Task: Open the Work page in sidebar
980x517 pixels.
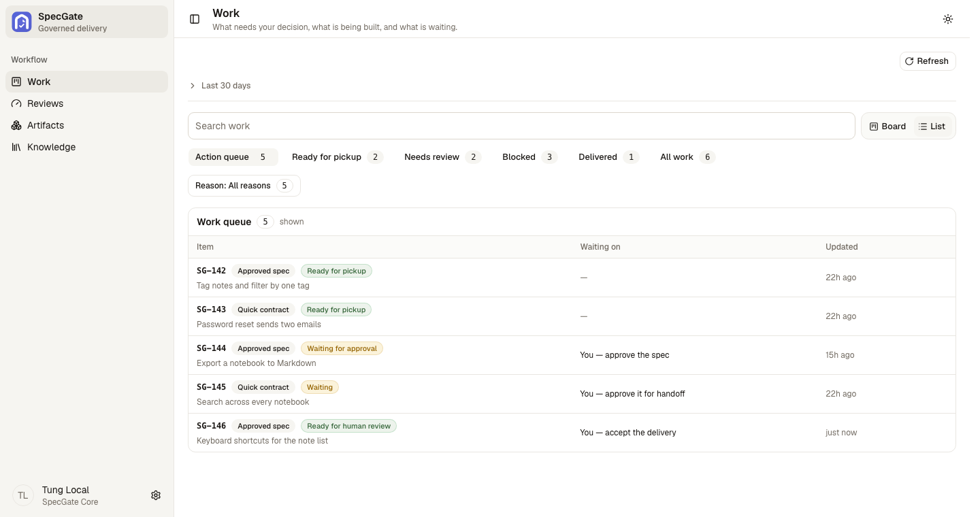Action: tap(86, 82)
